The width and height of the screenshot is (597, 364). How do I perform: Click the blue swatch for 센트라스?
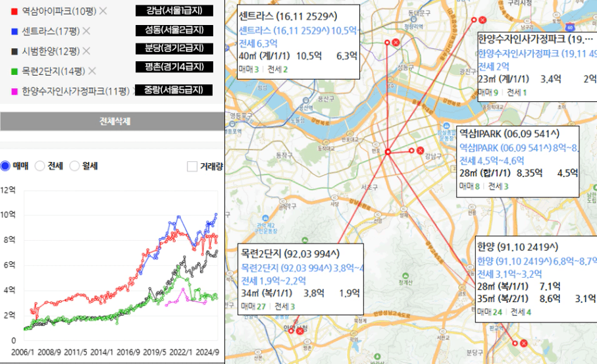pyautogui.click(x=14, y=31)
